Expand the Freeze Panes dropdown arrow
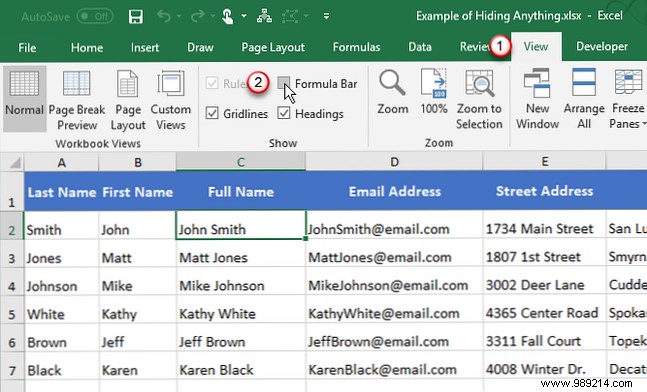 pyautogui.click(x=644, y=124)
